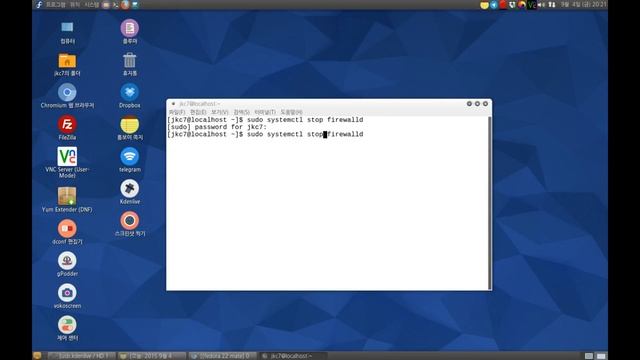Screen dimensions: 640x360
Task: Open Yum Extender (DNF) icon
Action: coord(67,196)
